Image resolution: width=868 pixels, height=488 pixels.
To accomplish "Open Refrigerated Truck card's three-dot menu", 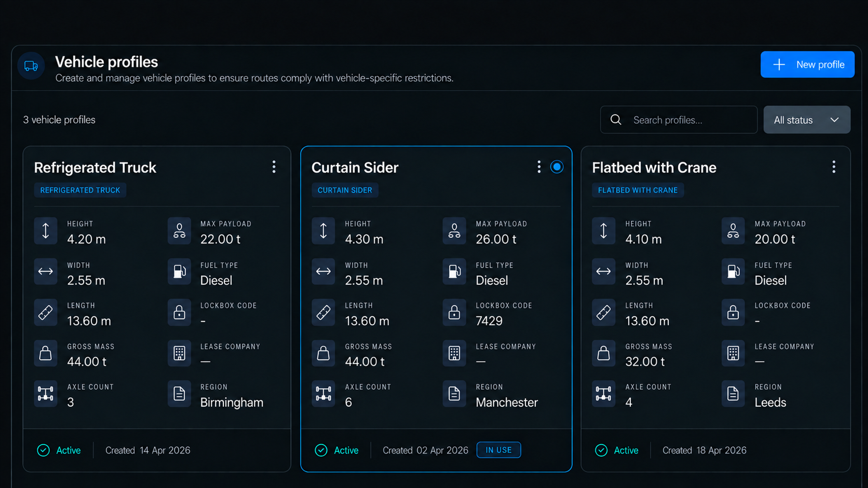I will tap(274, 167).
